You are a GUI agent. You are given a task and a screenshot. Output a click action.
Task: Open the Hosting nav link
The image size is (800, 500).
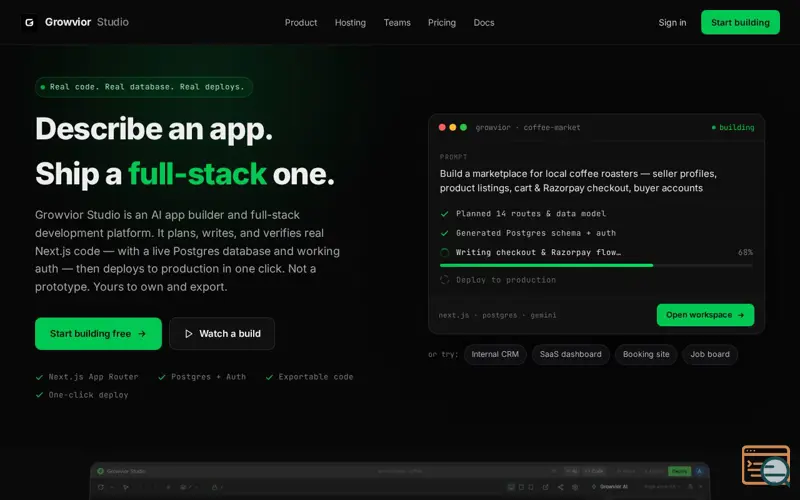[x=350, y=22]
